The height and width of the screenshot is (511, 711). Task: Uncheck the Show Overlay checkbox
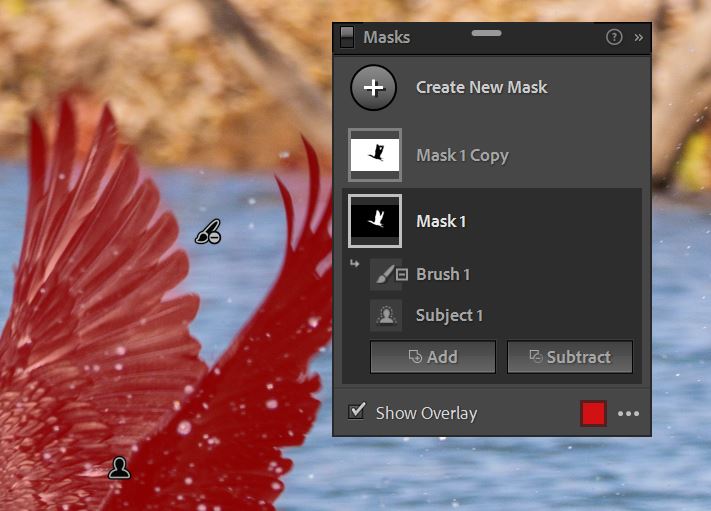[x=357, y=412]
